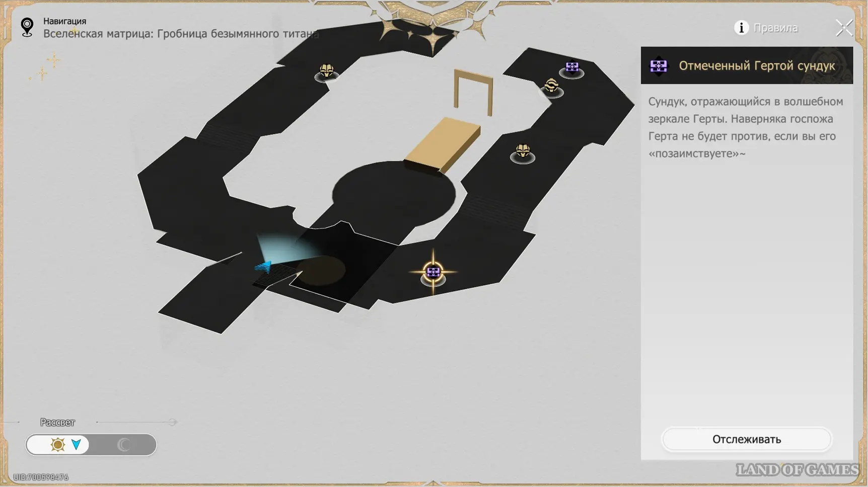Click the highlighted chest with gold crosshair

coord(433,273)
